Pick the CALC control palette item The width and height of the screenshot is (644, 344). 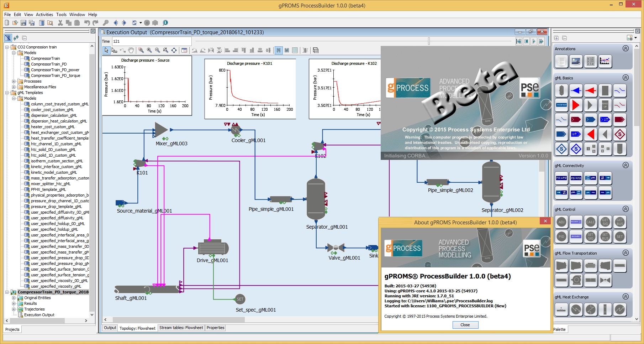point(591,222)
